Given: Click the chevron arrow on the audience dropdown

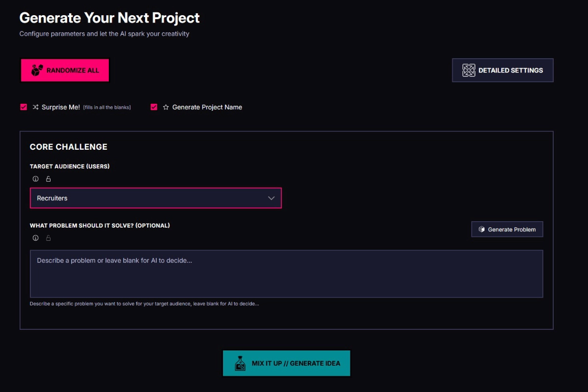Looking at the screenshot, I should click(271, 198).
